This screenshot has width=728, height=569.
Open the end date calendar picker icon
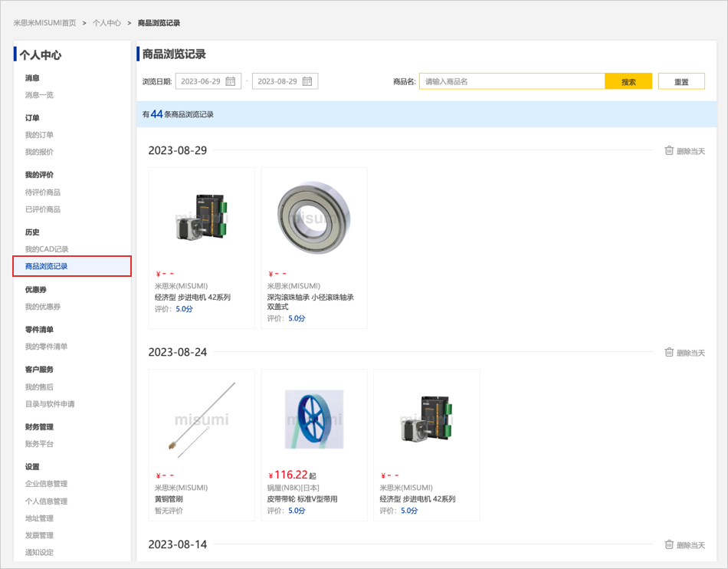(307, 81)
